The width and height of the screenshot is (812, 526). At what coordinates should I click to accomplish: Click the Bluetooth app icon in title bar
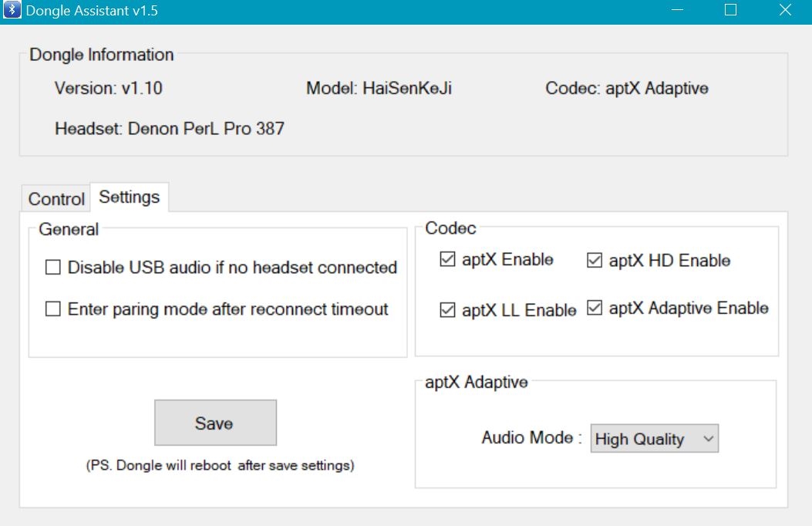pyautogui.click(x=12, y=12)
